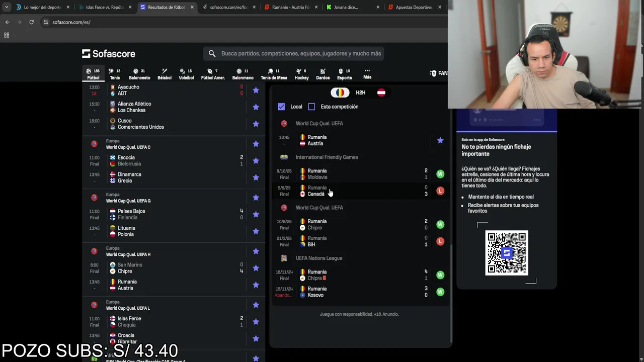Favorite the Dinamarca vs Grecia star

(256, 177)
